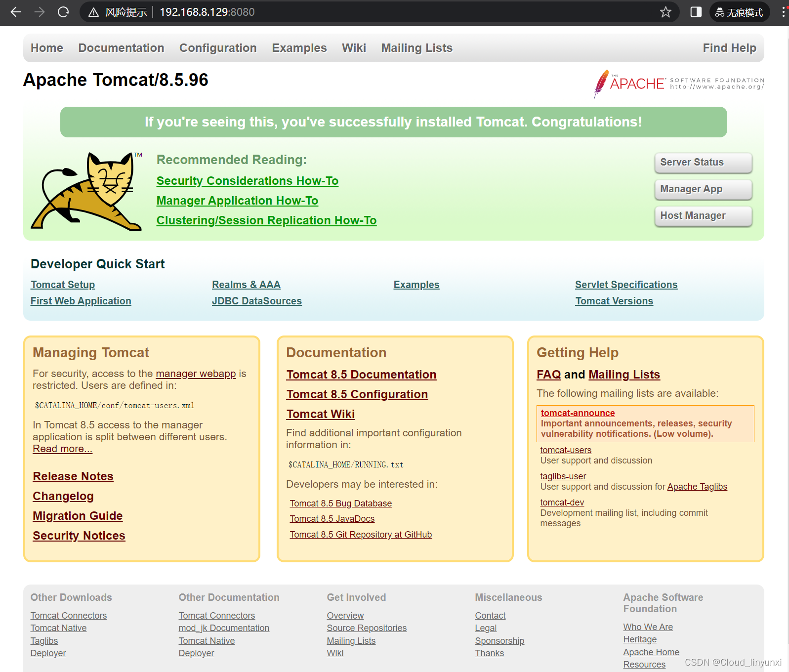Screen dimensions: 789x672
Task: Click the FAQ link in Getting Help
Action: (549, 375)
